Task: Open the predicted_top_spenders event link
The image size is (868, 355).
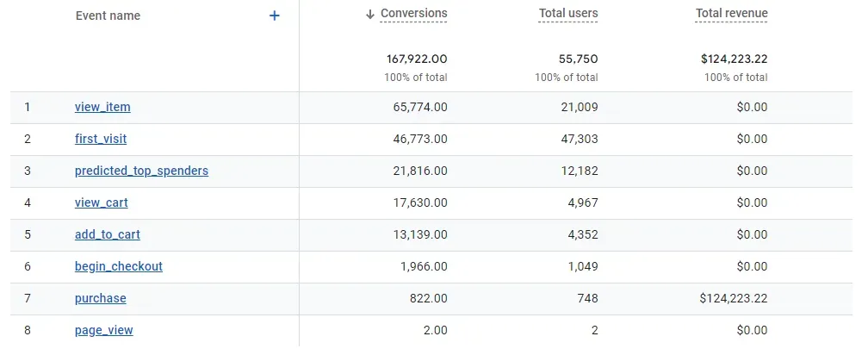Action: (x=142, y=171)
